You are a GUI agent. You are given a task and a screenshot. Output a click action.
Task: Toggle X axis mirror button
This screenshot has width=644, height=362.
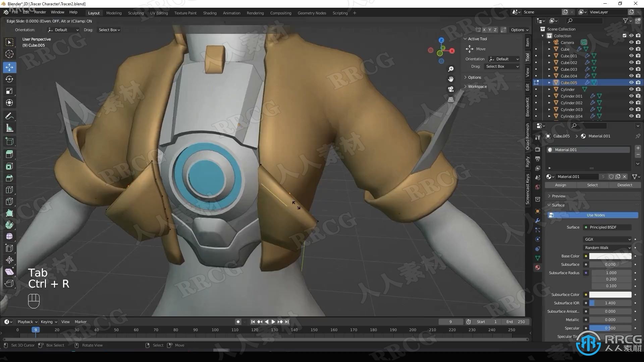[x=484, y=30]
